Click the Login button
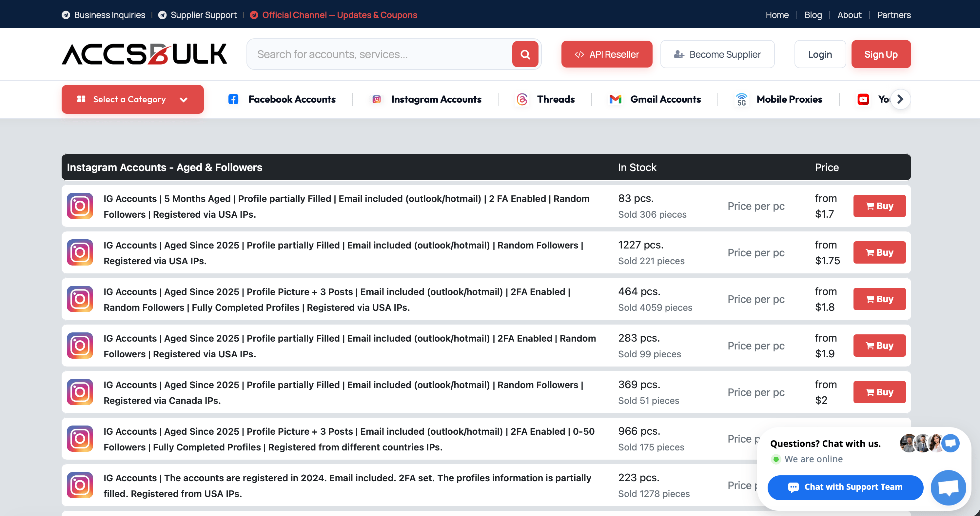This screenshot has width=980, height=516. (820, 54)
